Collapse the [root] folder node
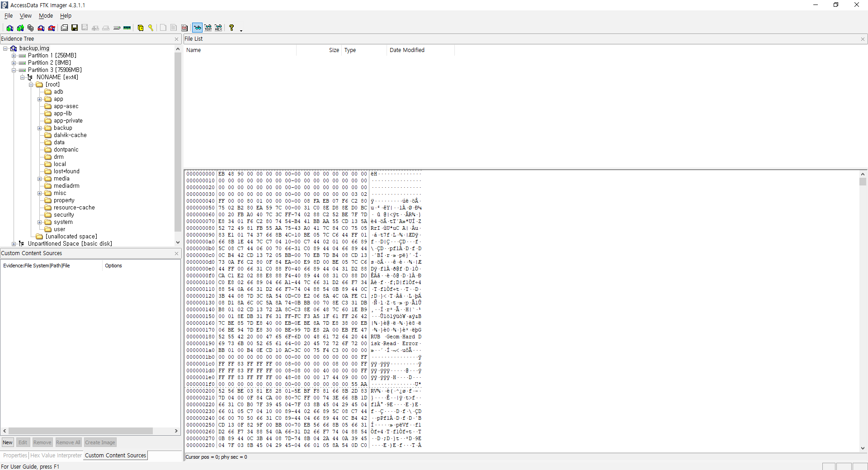This screenshot has height=470, width=868. (31, 85)
